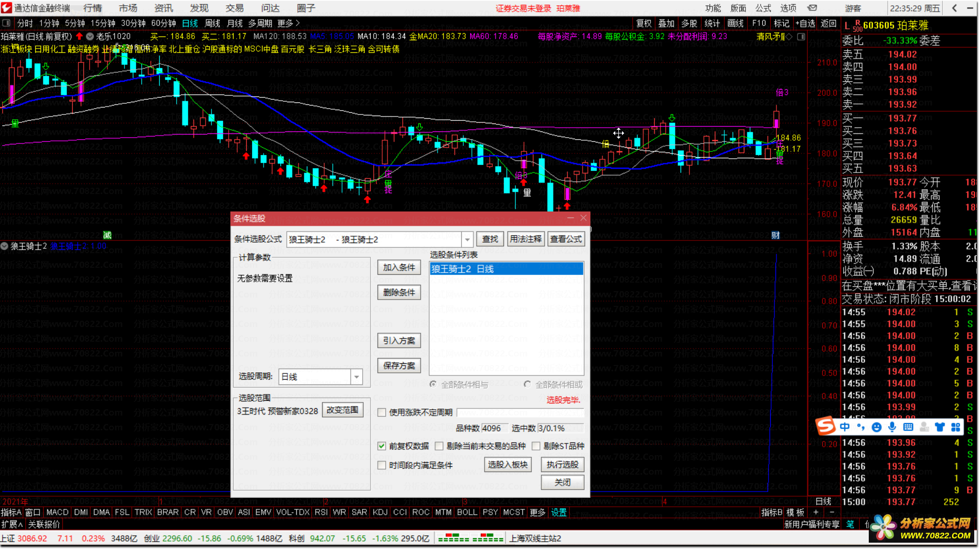The width and height of the screenshot is (980, 549).
Task: Click the minus zoom button beside 模板
Action: pos(832,512)
